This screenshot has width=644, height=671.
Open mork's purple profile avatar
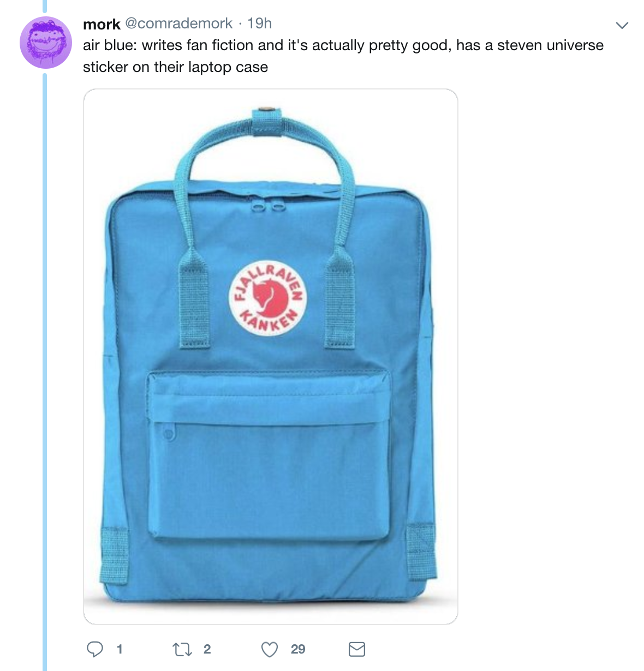(46, 43)
